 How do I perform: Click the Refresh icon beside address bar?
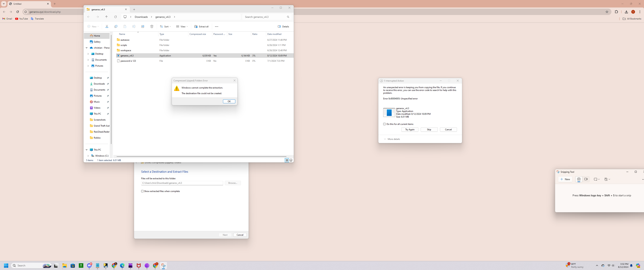(116, 17)
